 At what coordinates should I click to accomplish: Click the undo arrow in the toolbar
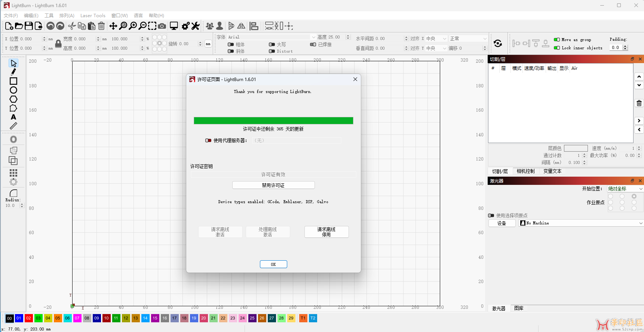point(50,26)
